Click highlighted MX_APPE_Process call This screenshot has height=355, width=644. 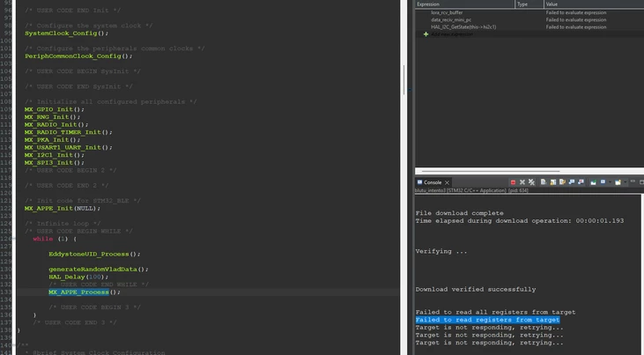click(x=78, y=292)
